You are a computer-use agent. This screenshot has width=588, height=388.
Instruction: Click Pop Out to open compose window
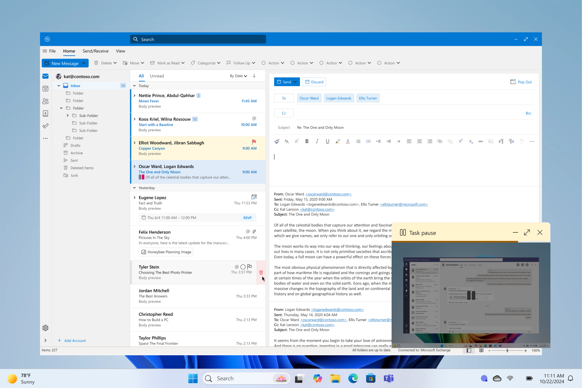(526, 83)
